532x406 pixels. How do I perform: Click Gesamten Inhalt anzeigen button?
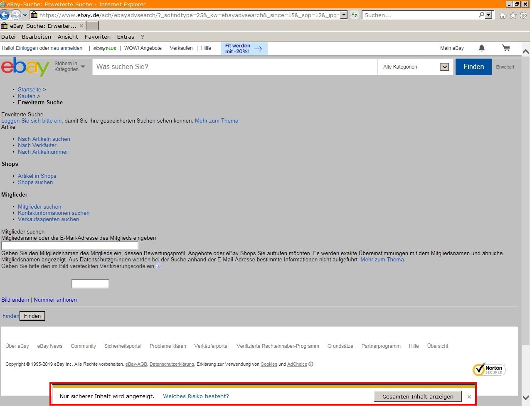click(x=418, y=396)
